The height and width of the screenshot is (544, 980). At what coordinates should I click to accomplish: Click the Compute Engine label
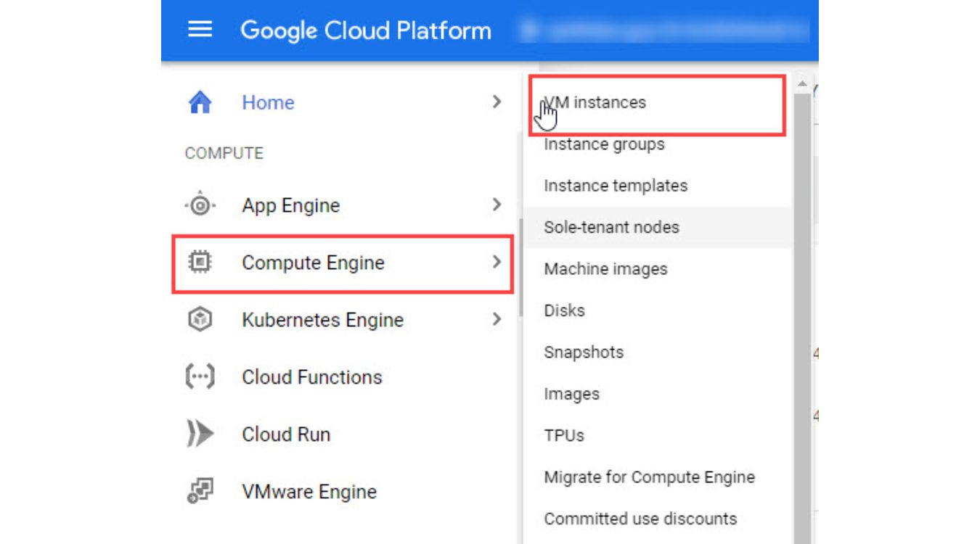[x=313, y=263]
